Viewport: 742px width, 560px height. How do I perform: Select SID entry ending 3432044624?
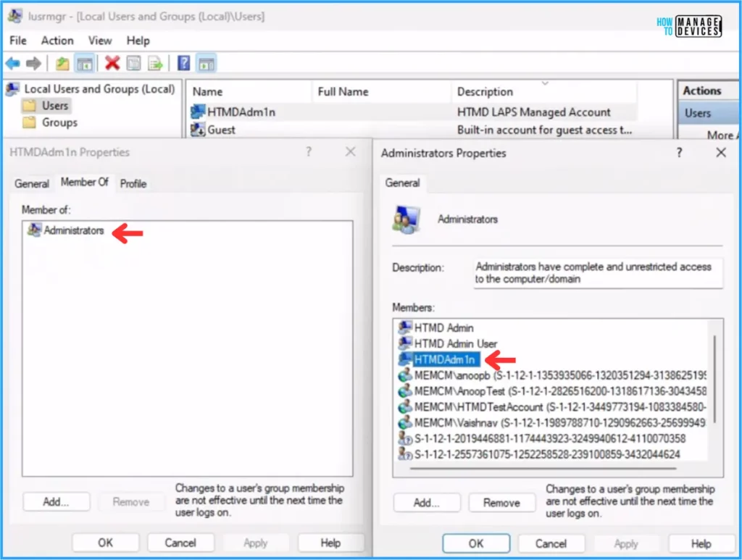[x=547, y=454]
